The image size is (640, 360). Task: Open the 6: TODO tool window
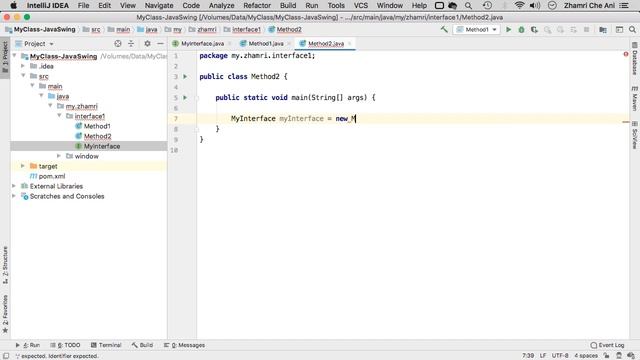click(65, 345)
